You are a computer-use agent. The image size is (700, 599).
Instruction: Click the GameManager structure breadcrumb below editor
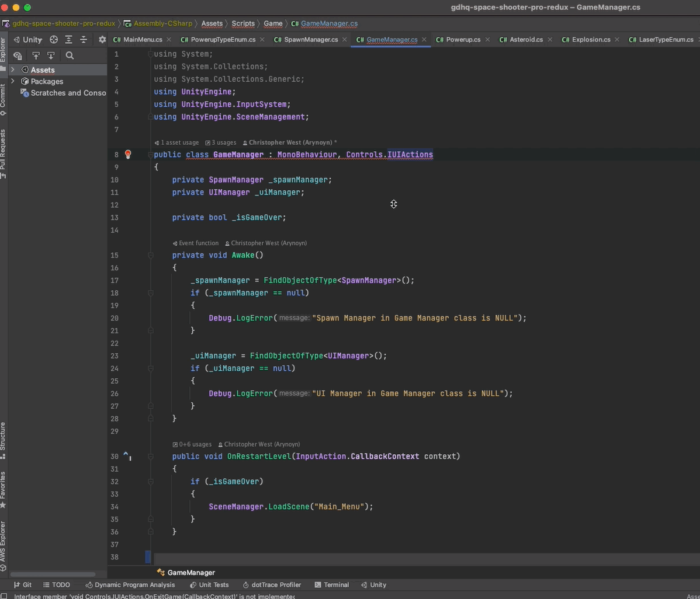[x=186, y=573]
